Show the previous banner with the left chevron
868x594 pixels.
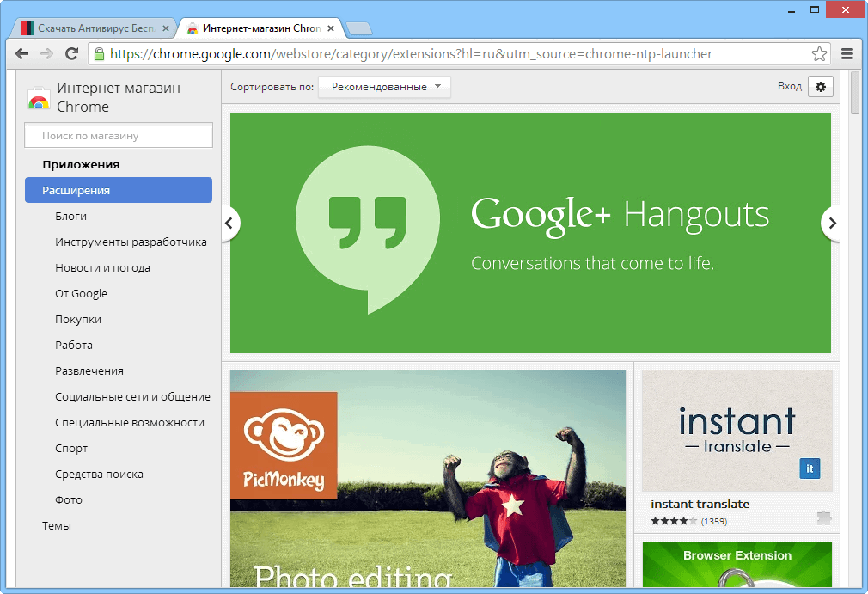tap(229, 223)
